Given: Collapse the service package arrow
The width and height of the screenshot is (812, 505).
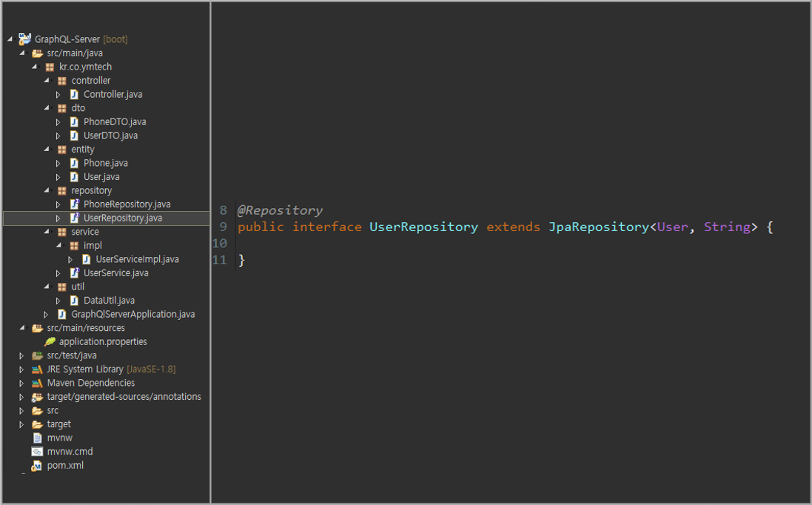Looking at the screenshot, I should (47, 233).
